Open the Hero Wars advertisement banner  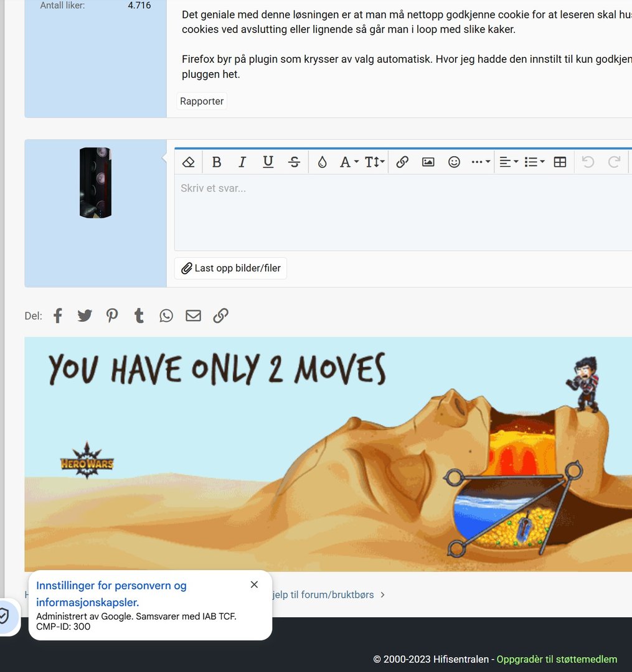coord(328,454)
